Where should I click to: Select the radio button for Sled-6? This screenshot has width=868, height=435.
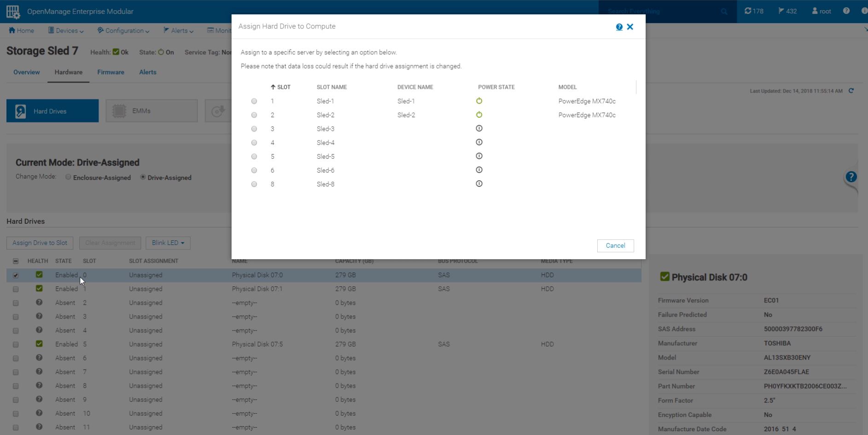[x=254, y=170]
